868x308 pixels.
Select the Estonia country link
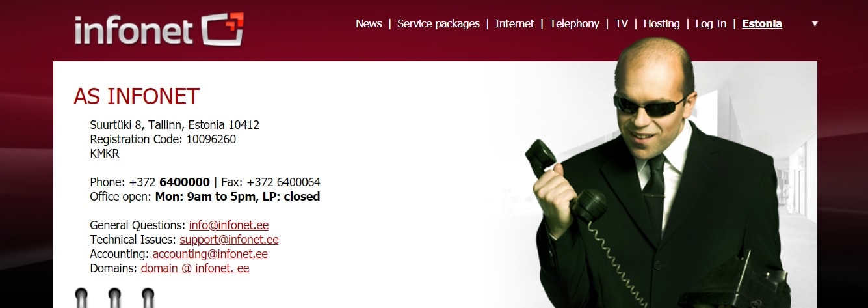tap(762, 23)
